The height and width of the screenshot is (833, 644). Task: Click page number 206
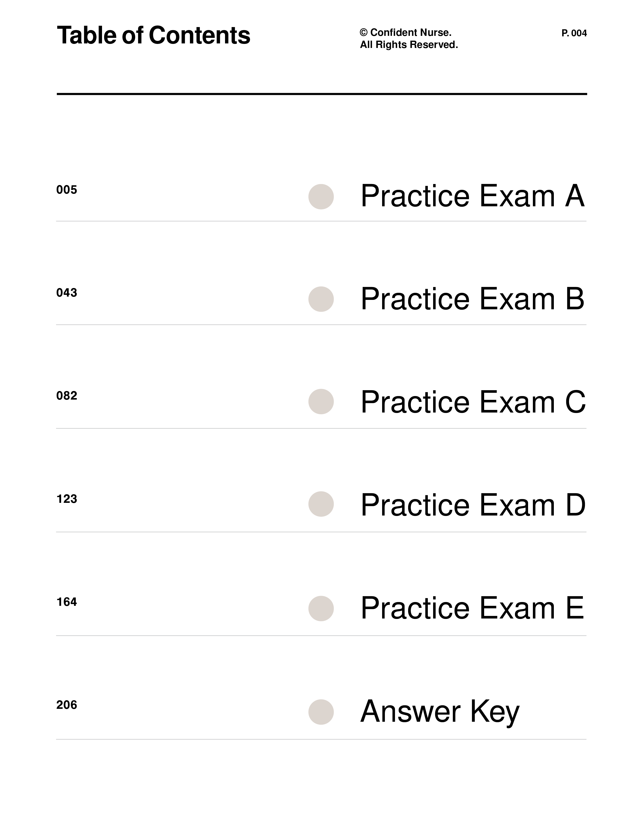[x=67, y=705]
